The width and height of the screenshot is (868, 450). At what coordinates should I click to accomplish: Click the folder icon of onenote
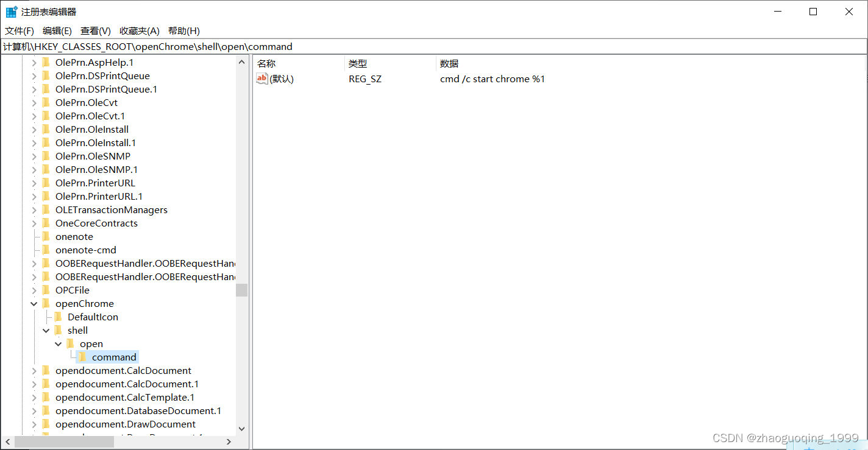46,236
